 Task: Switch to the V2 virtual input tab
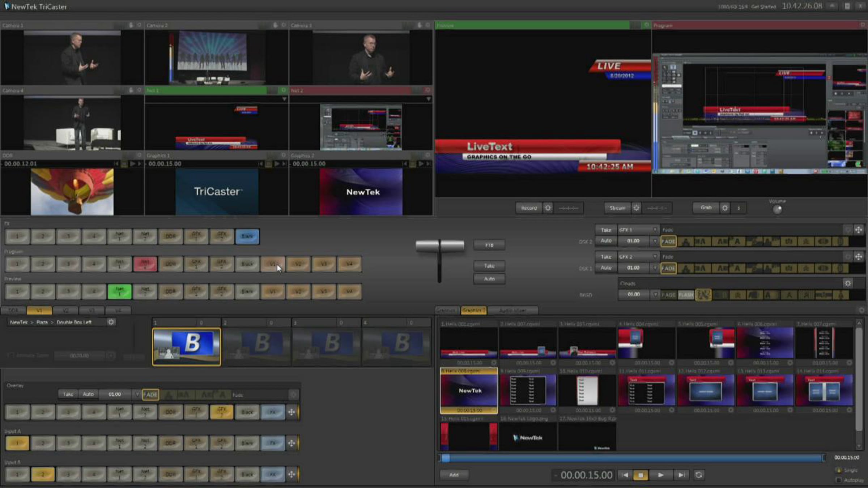tap(65, 311)
